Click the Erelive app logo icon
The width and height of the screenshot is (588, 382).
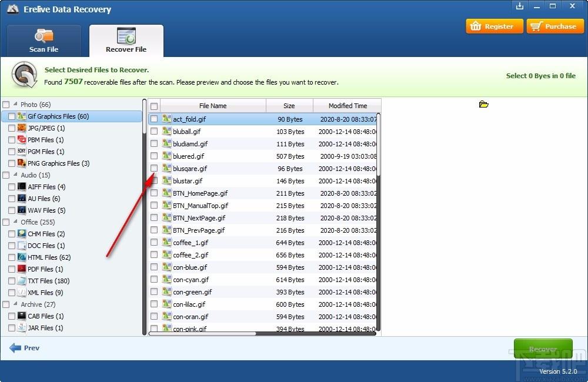pos(13,9)
